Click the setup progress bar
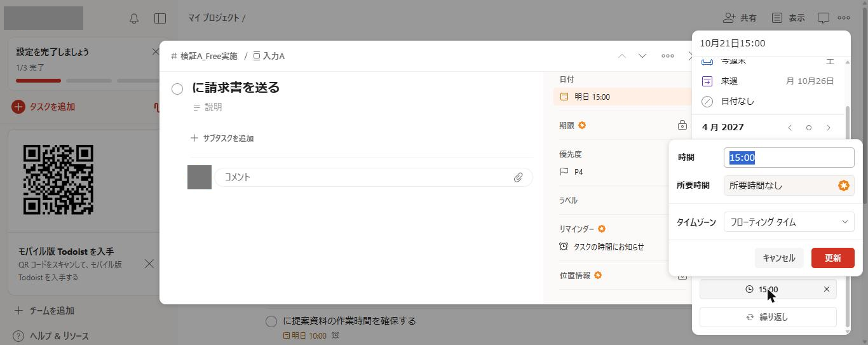The height and width of the screenshot is (345, 868). point(87,81)
